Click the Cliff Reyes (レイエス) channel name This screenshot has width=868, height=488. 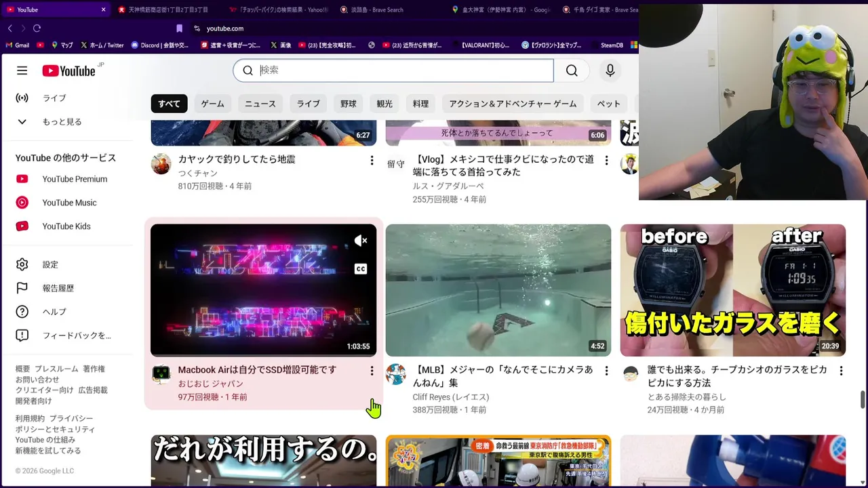pyautogui.click(x=451, y=397)
